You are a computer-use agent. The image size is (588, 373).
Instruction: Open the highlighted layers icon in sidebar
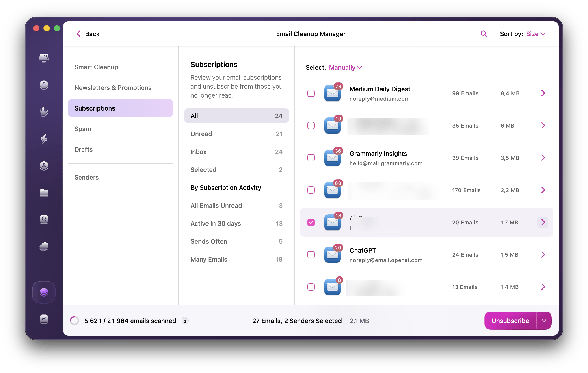[x=44, y=292]
